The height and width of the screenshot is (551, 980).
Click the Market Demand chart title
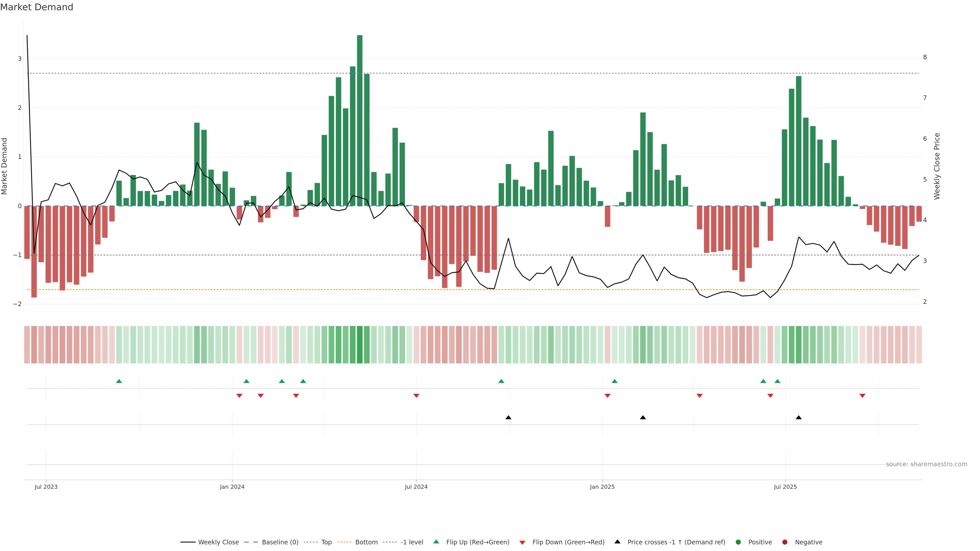[x=36, y=7]
